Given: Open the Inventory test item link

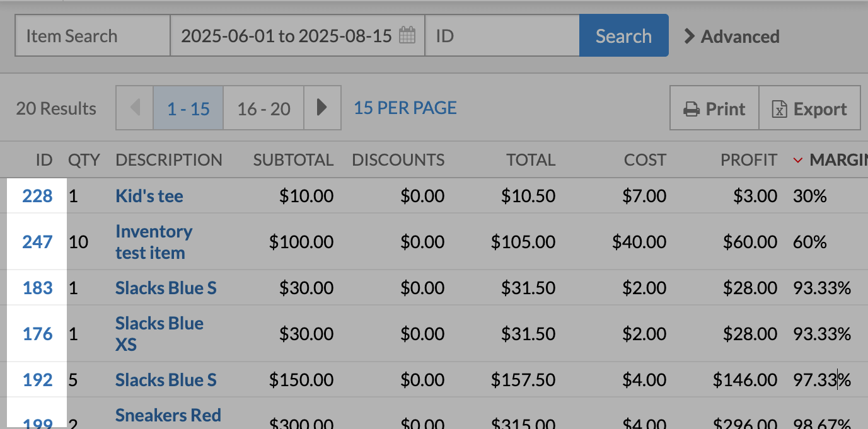Looking at the screenshot, I should tap(153, 242).
